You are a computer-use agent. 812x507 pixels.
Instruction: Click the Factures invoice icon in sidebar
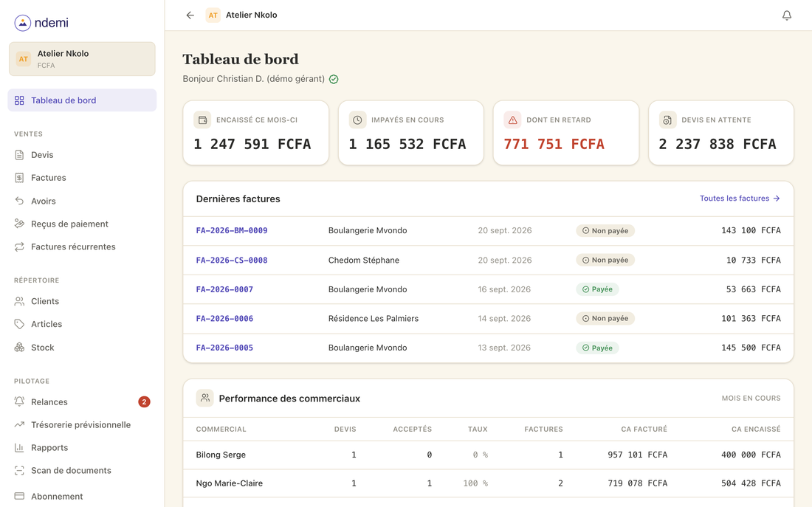point(19,178)
